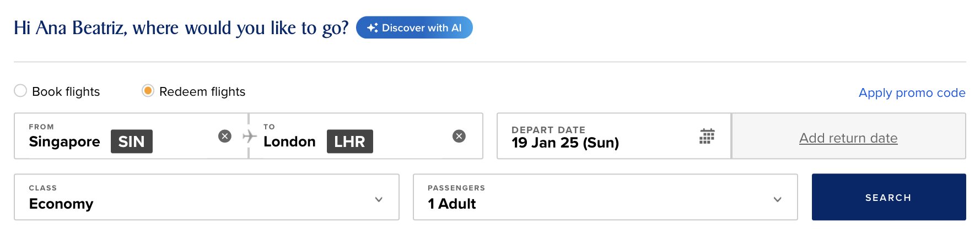
Task: Click the Search button
Action: coord(889,197)
